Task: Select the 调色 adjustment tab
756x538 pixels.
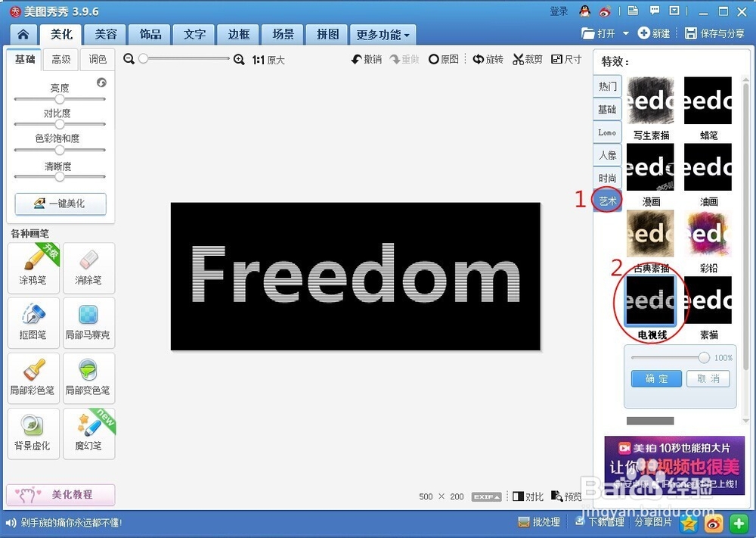Action: (x=98, y=59)
